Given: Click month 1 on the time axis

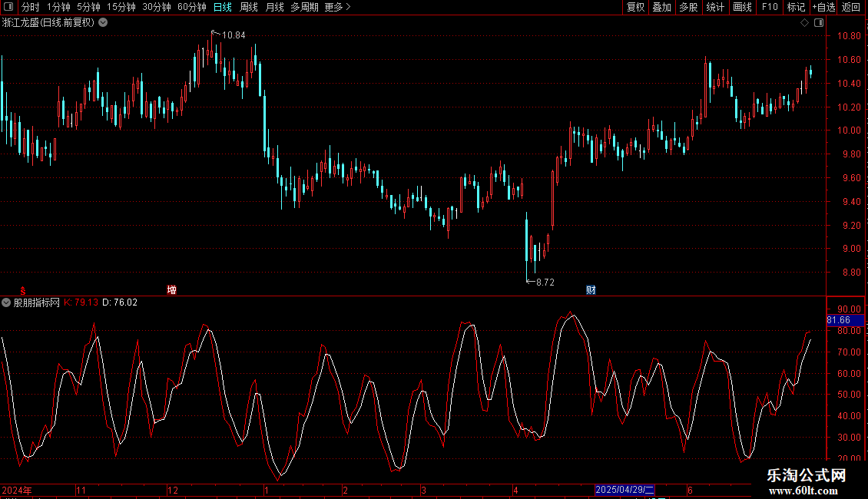Looking at the screenshot, I should click(267, 490).
